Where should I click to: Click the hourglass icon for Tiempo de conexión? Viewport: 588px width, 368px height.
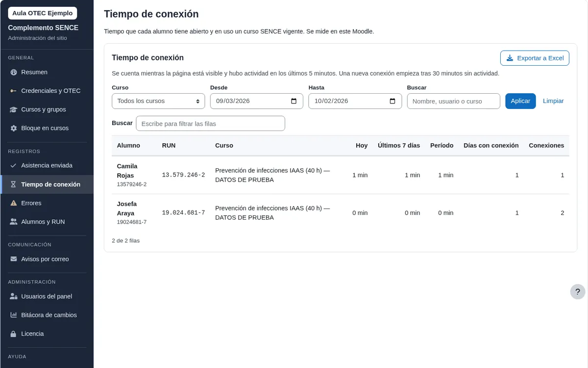point(14,184)
